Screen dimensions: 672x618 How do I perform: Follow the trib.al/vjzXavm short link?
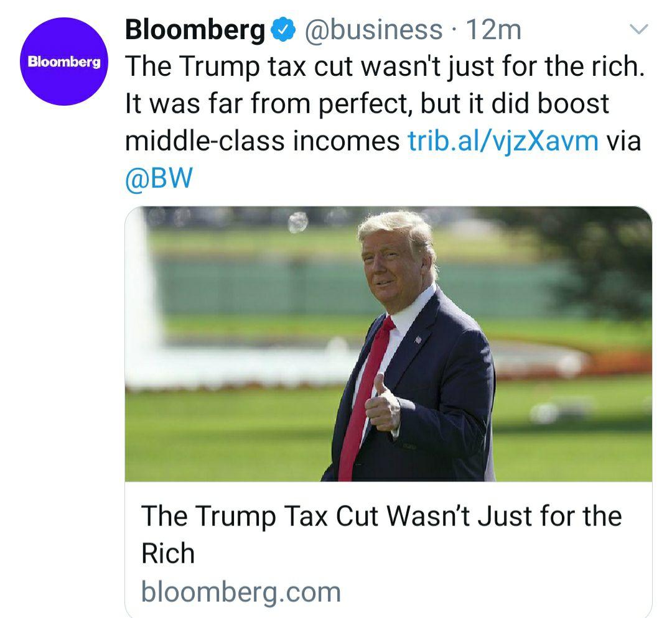(503, 141)
